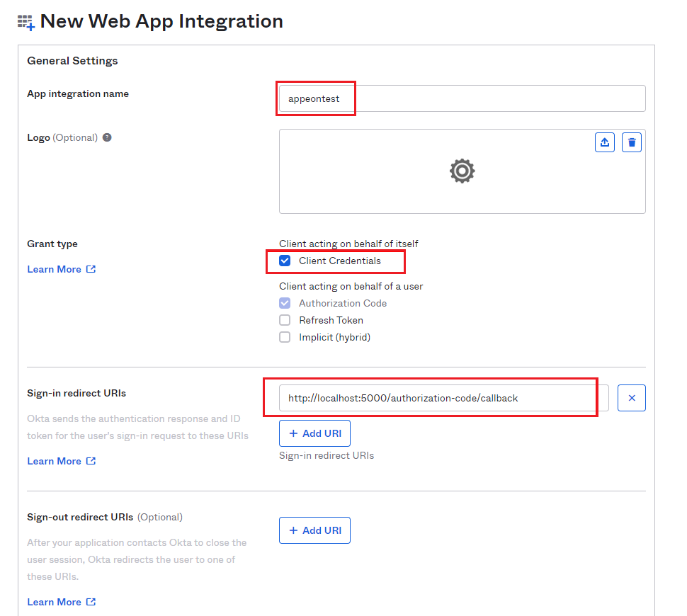This screenshot has height=616, width=687.
Task: Remove the localhost callback URI with X
Action: pos(632,398)
